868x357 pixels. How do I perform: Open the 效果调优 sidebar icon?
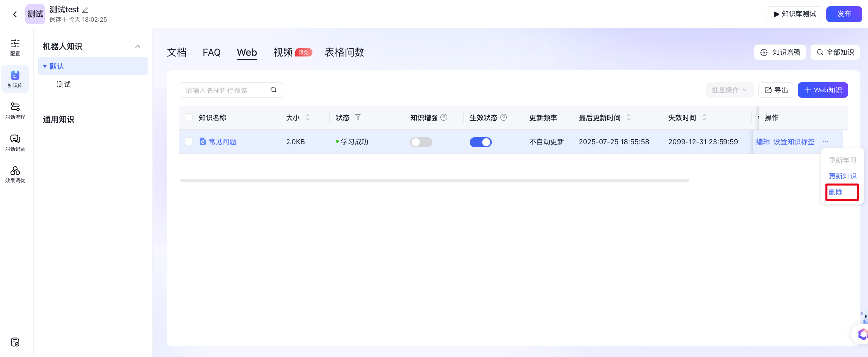click(x=15, y=174)
